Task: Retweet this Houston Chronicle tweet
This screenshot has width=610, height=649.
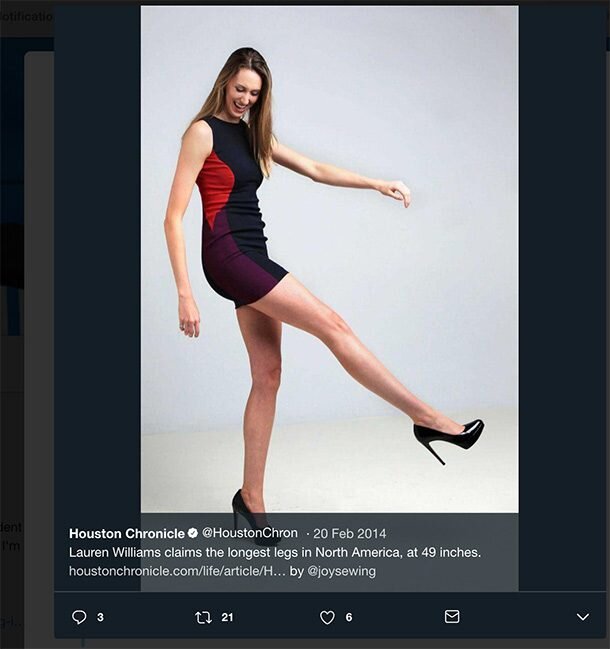Action: click(203, 618)
